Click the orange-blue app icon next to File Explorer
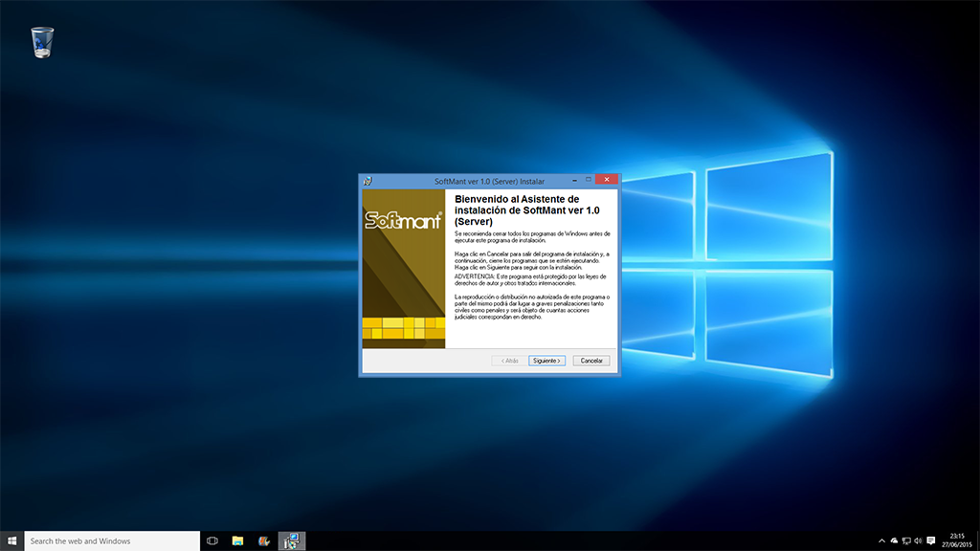 pos(264,540)
